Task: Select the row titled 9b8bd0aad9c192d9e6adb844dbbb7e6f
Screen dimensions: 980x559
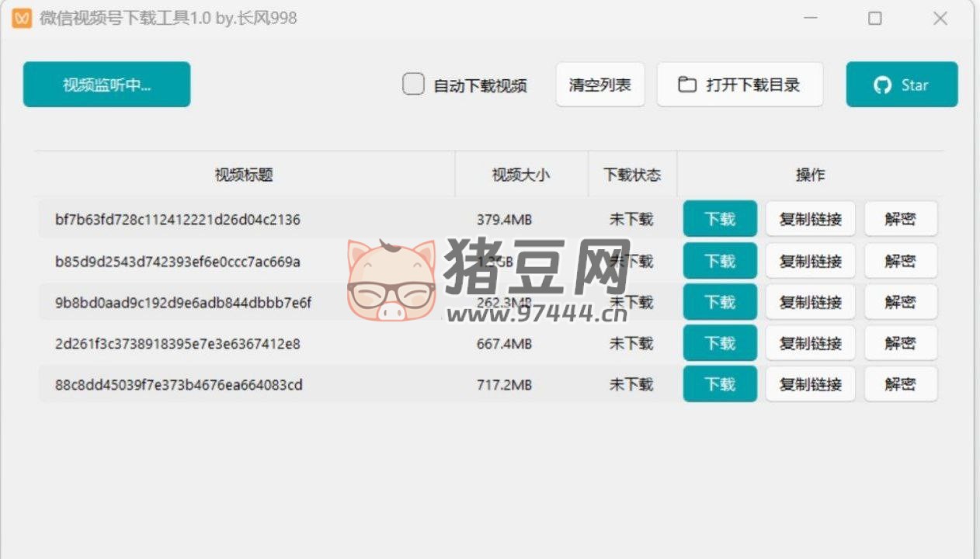Action: click(183, 303)
